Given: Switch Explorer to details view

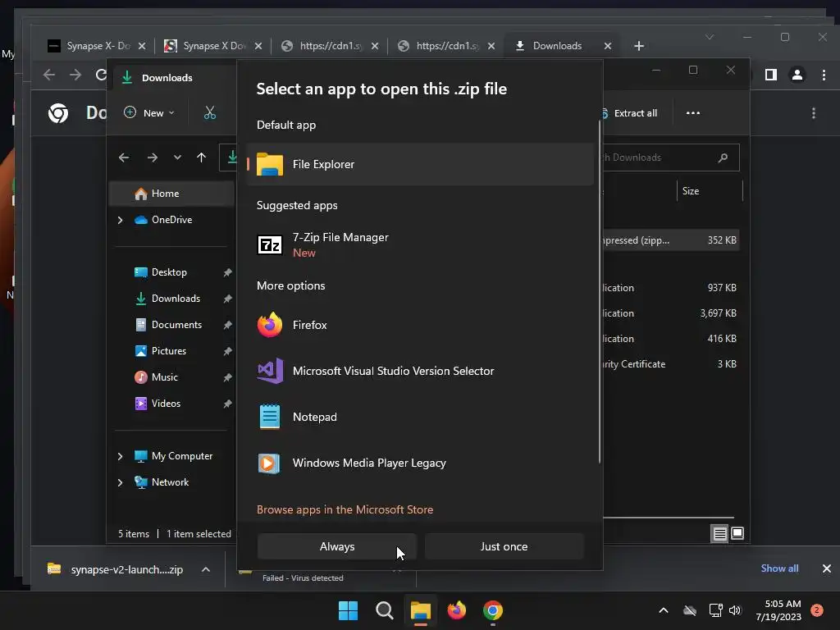Looking at the screenshot, I should (719, 533).
